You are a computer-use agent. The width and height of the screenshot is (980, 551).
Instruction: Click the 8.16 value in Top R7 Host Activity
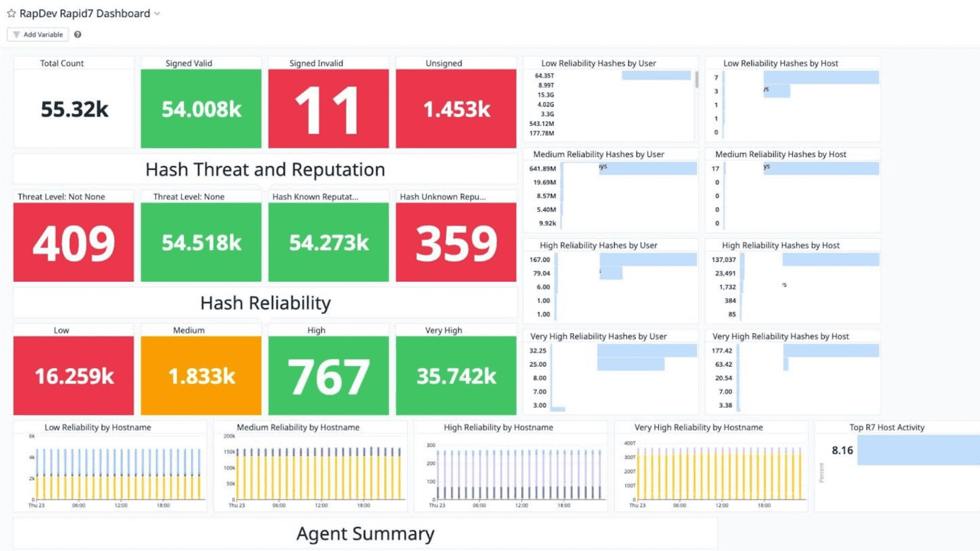(x=842, y=450)
